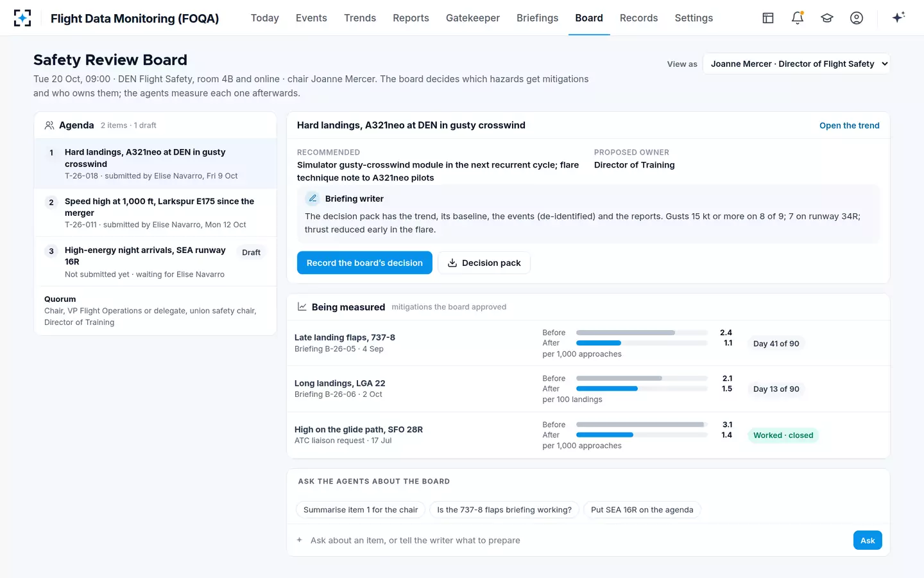Screen dimensions: 924x578
Task: Go to the Today tab
Action: [x=265, y=18]
